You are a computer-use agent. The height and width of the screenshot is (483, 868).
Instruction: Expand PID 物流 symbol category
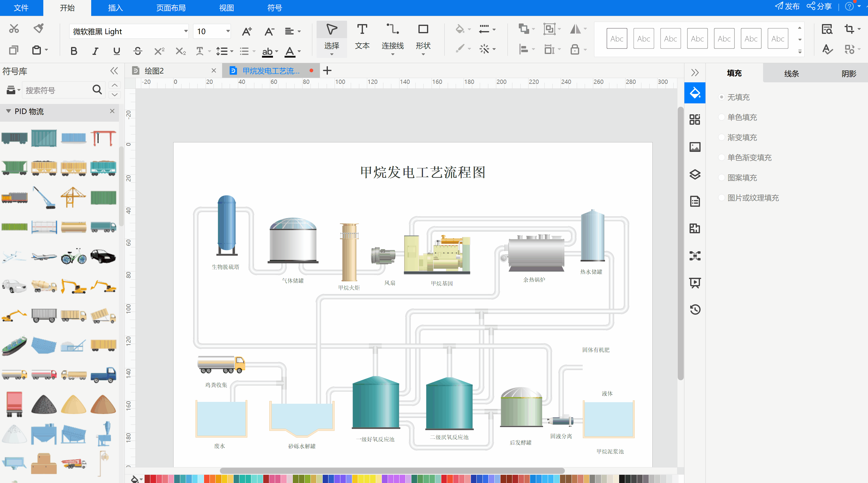8,111
